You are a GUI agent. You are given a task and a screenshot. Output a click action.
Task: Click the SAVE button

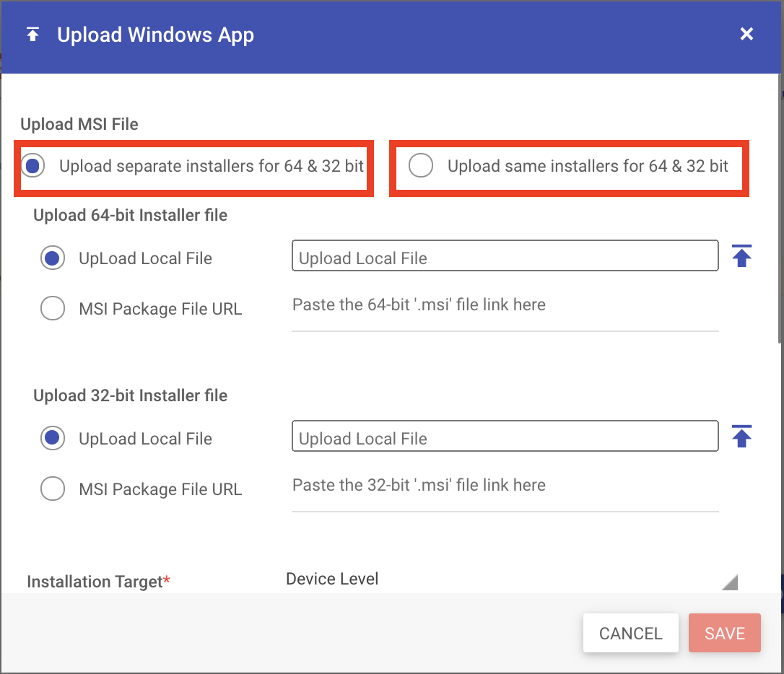725,633
